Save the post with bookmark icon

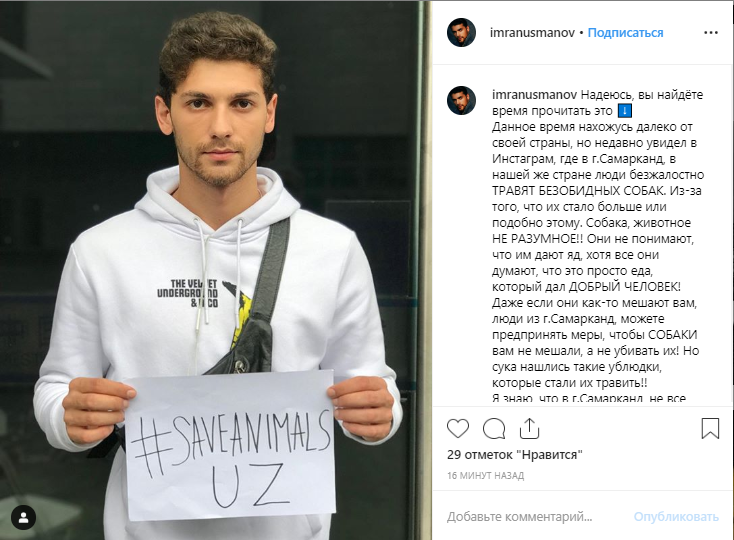click(x=710, y=428)
